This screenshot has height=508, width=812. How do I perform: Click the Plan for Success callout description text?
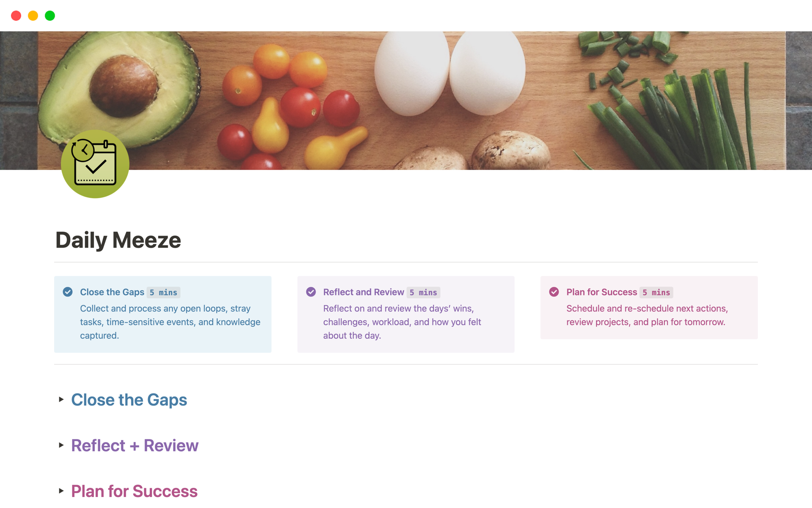pos(646,315)
